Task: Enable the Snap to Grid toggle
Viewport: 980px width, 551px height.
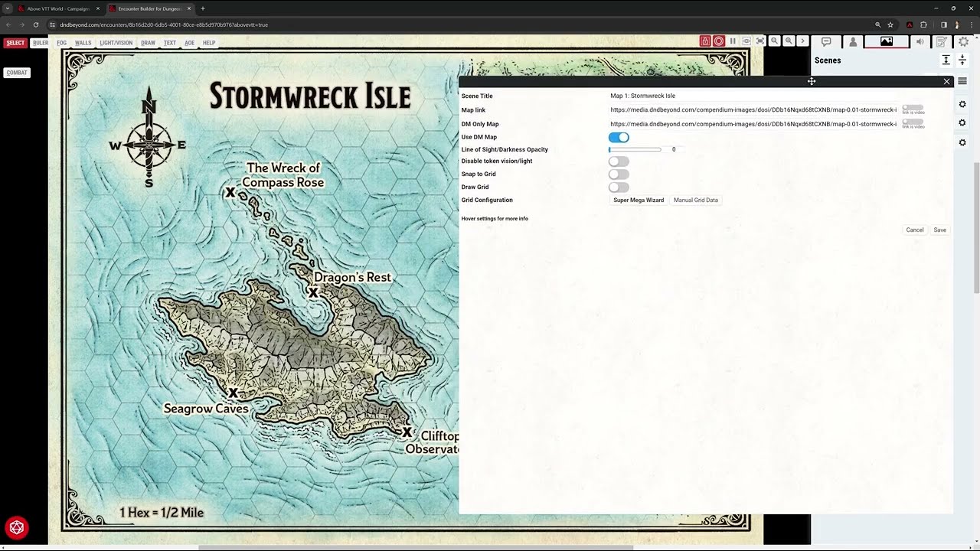Action: point(619,174)
